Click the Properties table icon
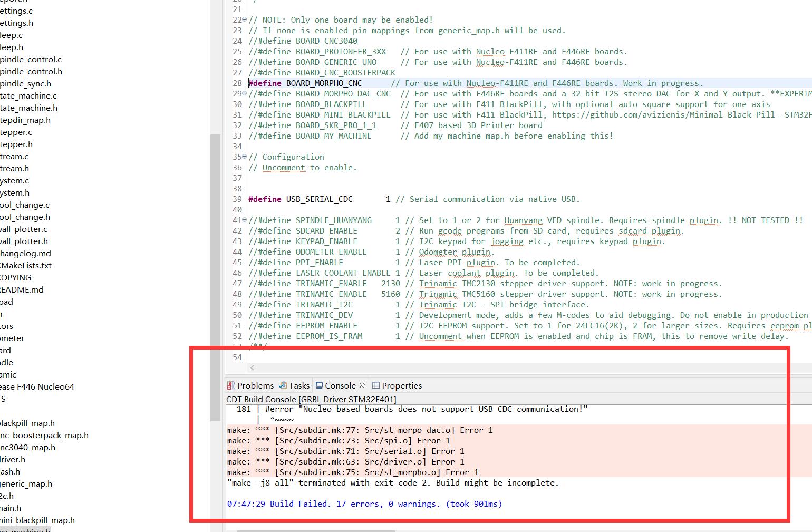This screenshot has height=532, width=812. (376, 385)
